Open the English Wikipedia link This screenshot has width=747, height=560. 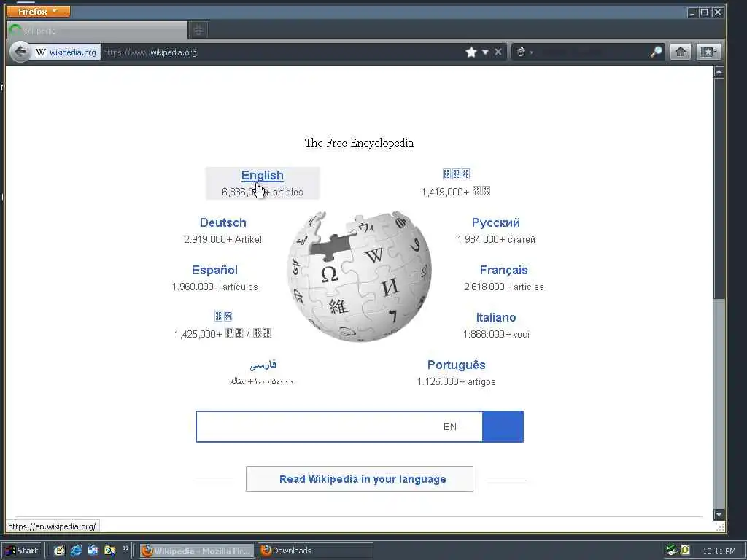[263, 175]
